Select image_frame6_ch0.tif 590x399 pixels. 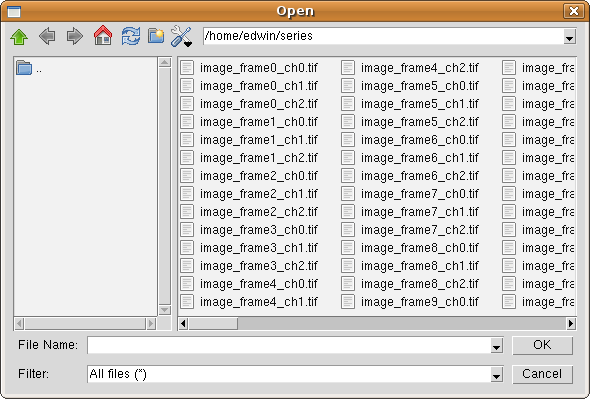[x=420, y=140]
